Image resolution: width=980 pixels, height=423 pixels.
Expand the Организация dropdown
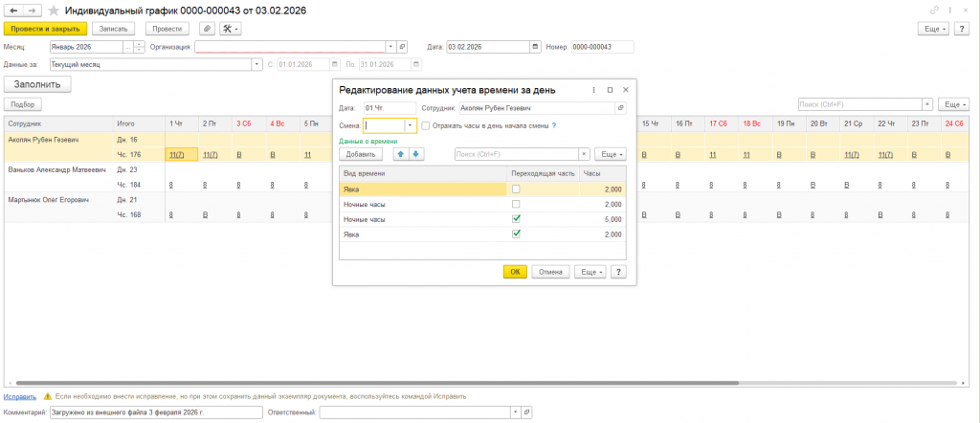391,47
